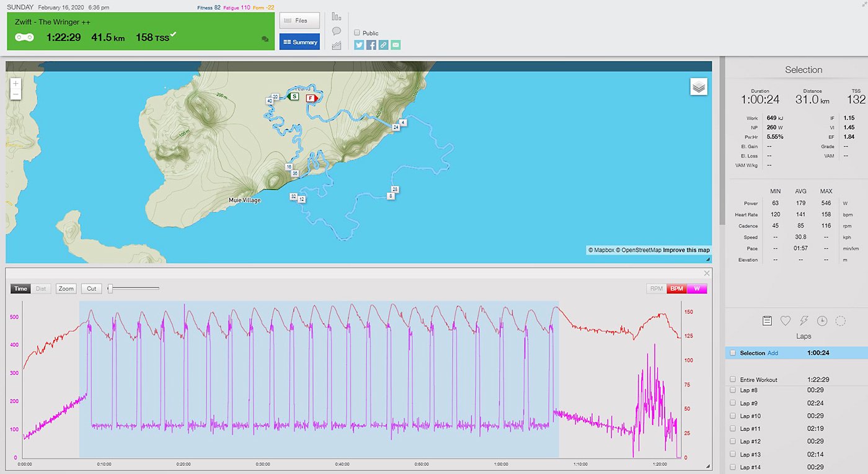The height and width of the screenshot is (474, 868).
Task: Open the Mapbox attribution link
Action: (x=601, y=250)
